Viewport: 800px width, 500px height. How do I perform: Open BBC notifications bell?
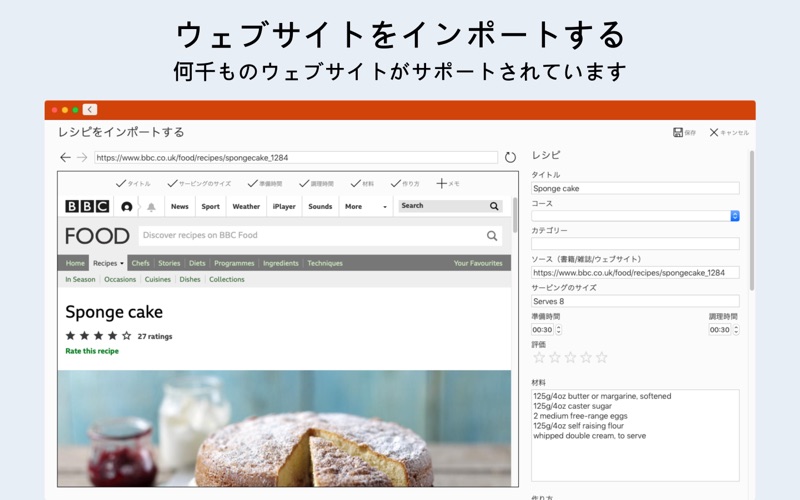click(x=152, y=207)
